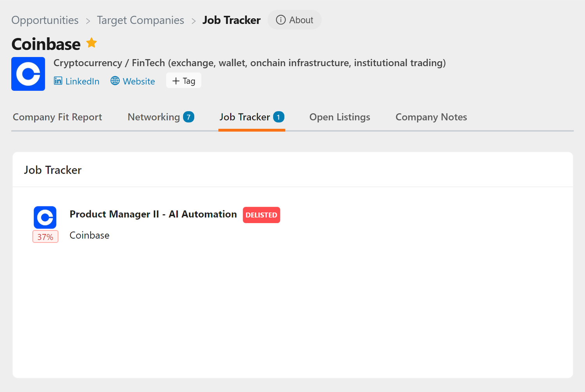Click the Coinbase logo in the job row
This screenshot has width=585, height=392.
click(x=45, y=217)
